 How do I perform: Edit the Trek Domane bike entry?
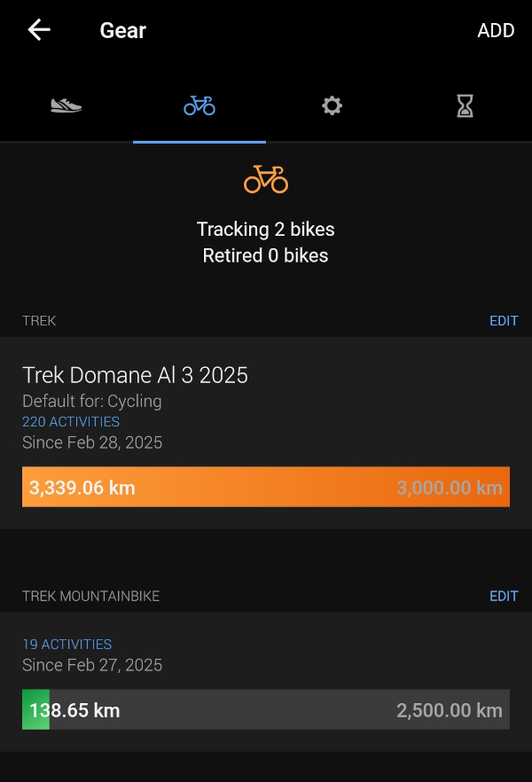(x=504, y=320)
